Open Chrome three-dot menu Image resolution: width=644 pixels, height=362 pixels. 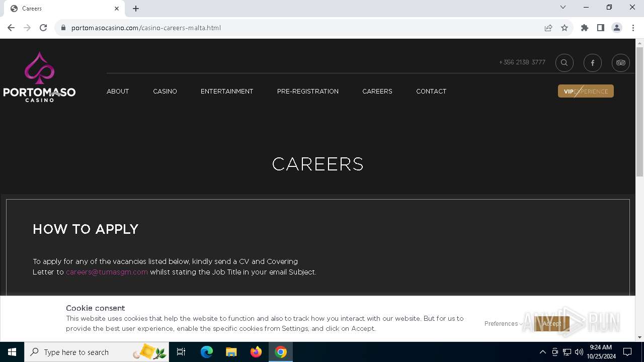coord(633,28)
